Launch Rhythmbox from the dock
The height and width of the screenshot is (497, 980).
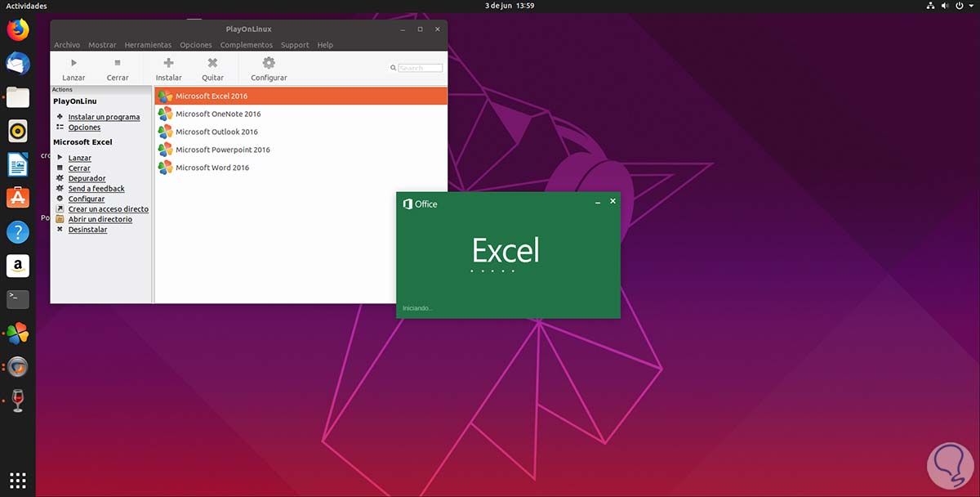18,131
